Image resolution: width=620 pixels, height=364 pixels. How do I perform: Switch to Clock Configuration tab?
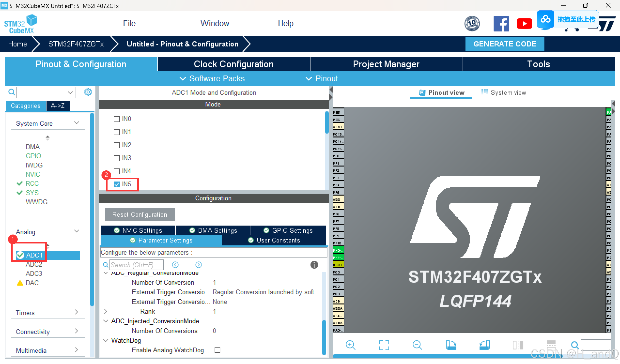233,64
